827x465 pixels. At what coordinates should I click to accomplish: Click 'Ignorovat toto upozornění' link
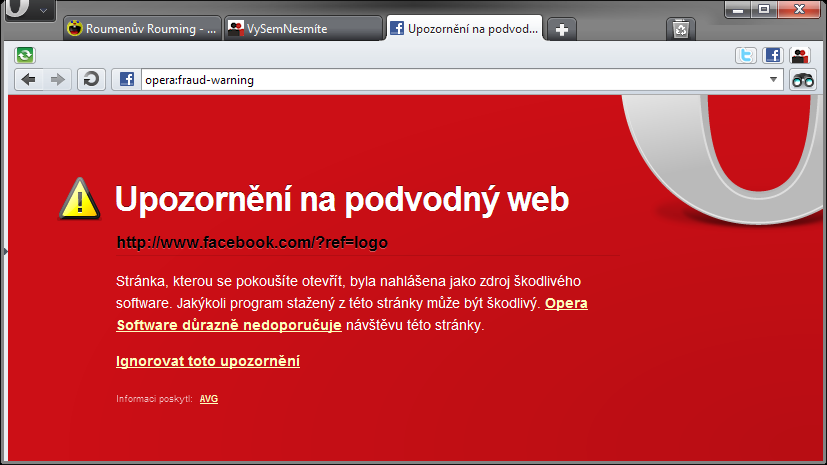[208, 361]
